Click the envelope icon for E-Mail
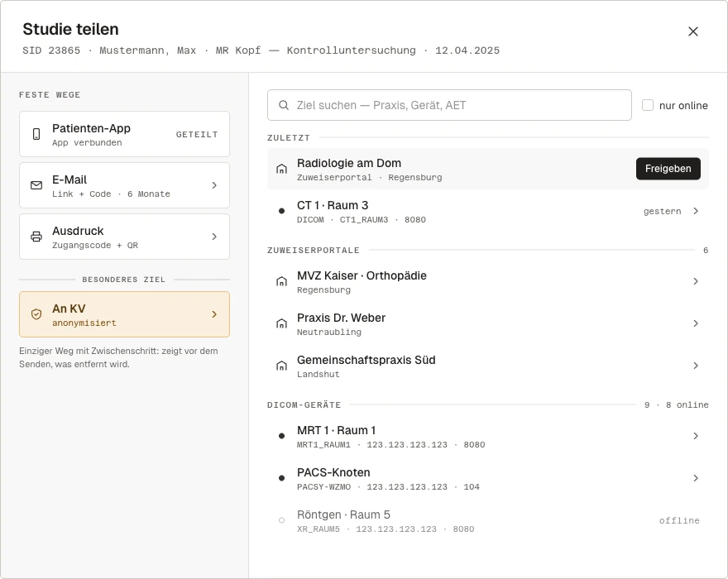This screenshot has width=728, height=579. pos(36,185)
